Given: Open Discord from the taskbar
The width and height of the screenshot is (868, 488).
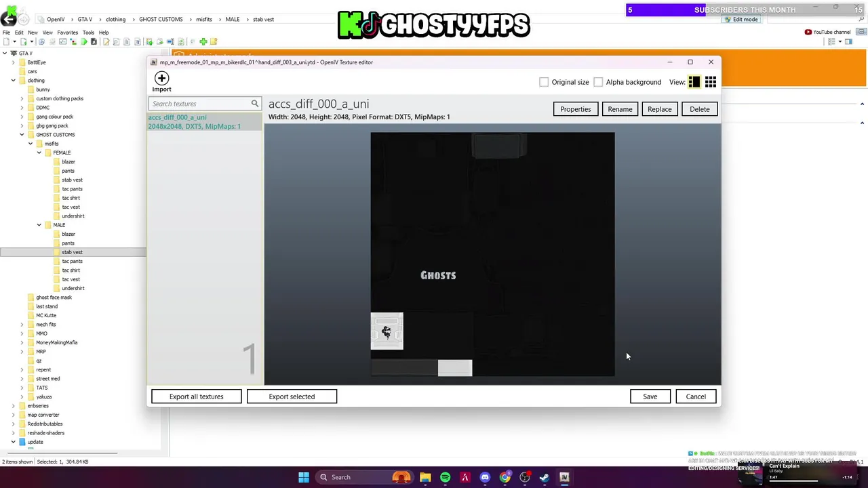Looking at the screenshot, I should (x=485, y=477).
